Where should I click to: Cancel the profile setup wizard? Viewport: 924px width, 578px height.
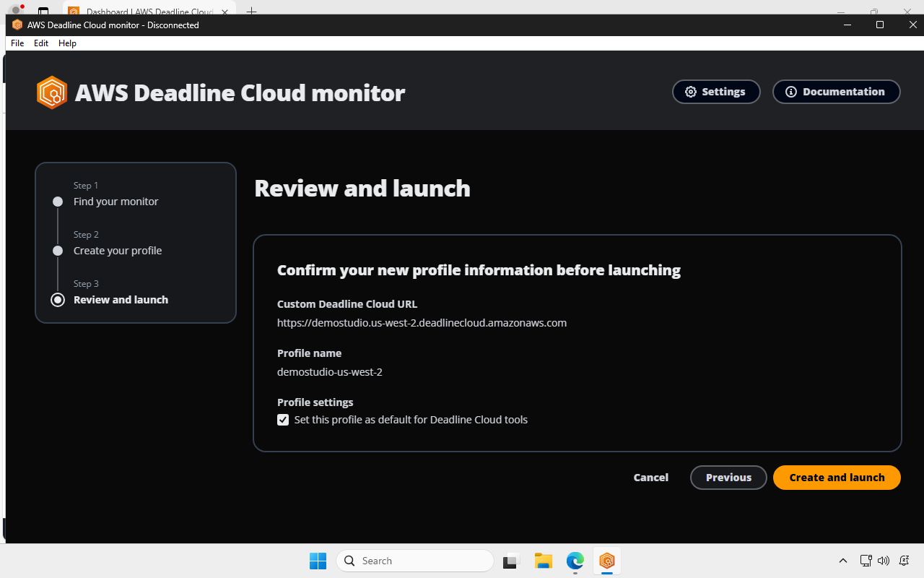(650, 478)
